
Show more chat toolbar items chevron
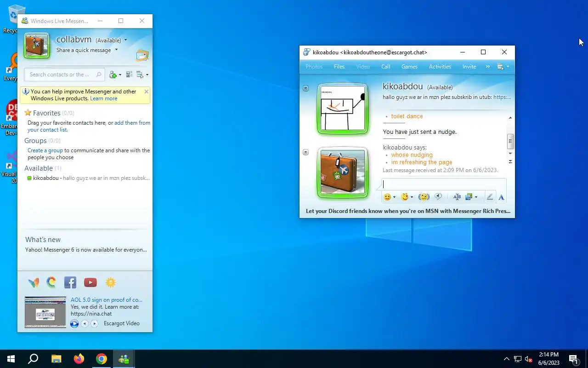(x=487, y=67)
